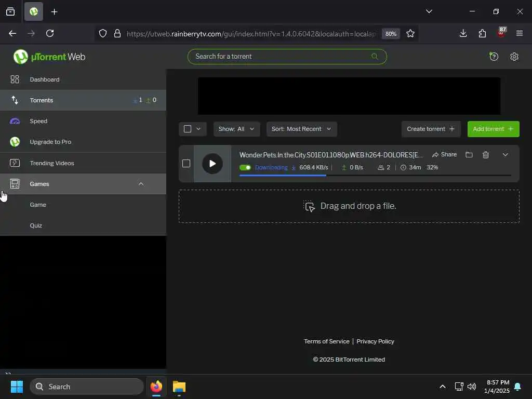Open the browser hamburger menu
The height and width of the screenshot is (399, 532).
[x=520, y=33]
